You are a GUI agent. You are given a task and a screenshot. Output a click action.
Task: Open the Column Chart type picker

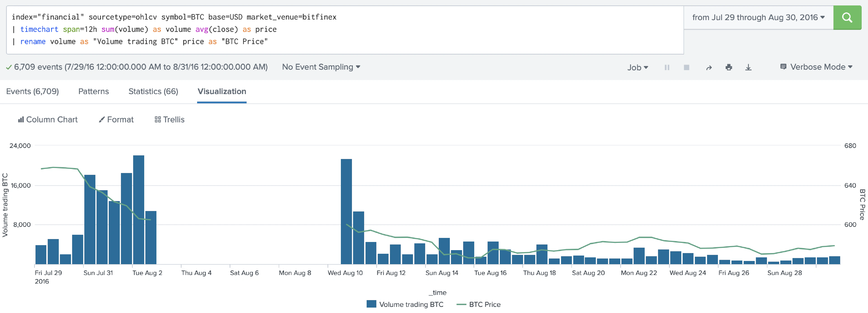pyautogui.click(x=48, y=119)
